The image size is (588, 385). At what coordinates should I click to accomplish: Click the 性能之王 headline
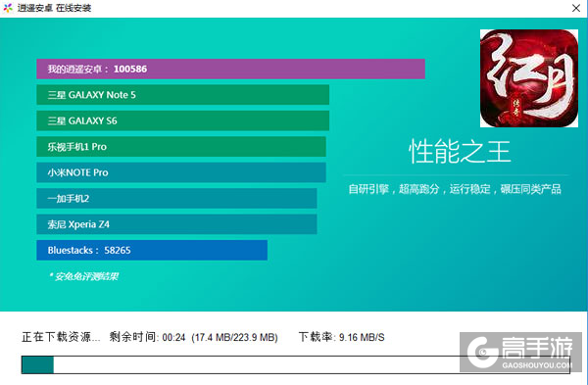(460, 152)
